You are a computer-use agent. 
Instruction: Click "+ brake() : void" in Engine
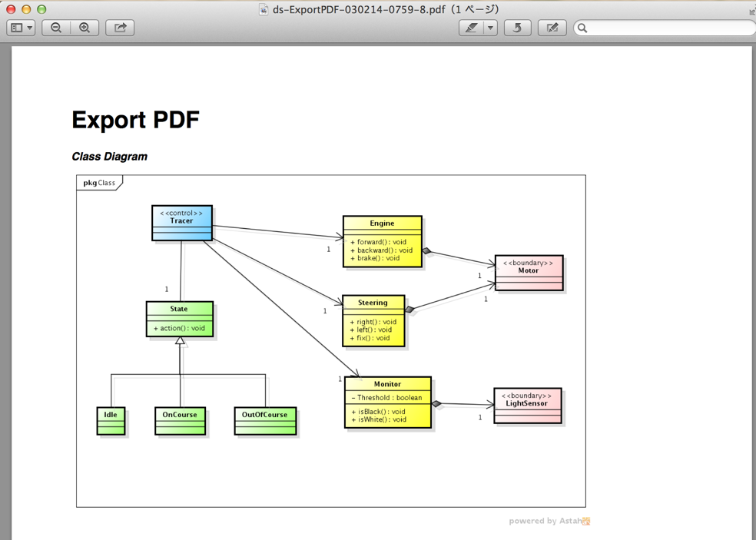[x=375, y=258]
